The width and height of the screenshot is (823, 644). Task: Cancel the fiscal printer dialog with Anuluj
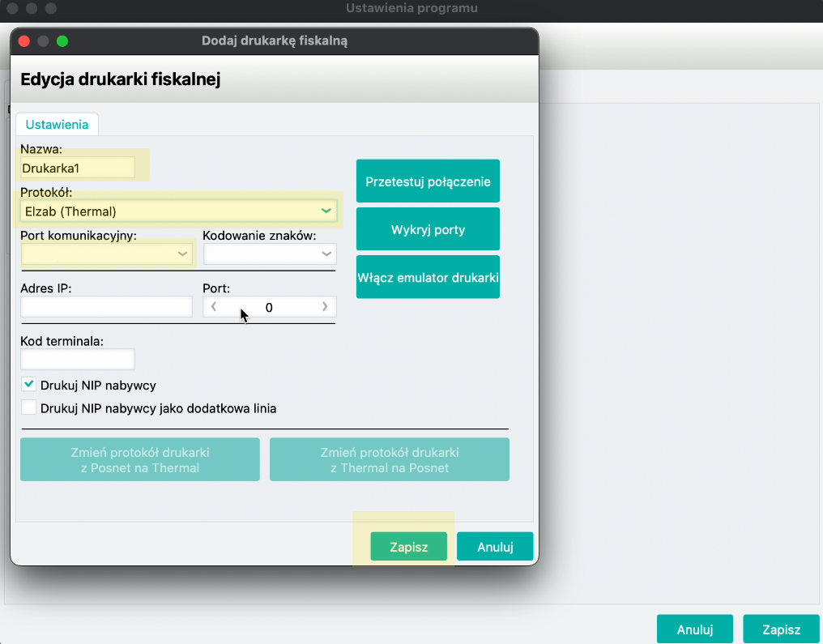495,547
